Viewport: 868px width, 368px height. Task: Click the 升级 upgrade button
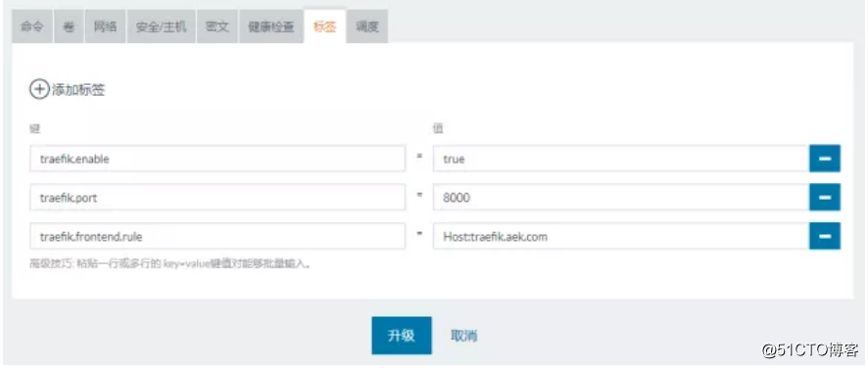[402, 336]
